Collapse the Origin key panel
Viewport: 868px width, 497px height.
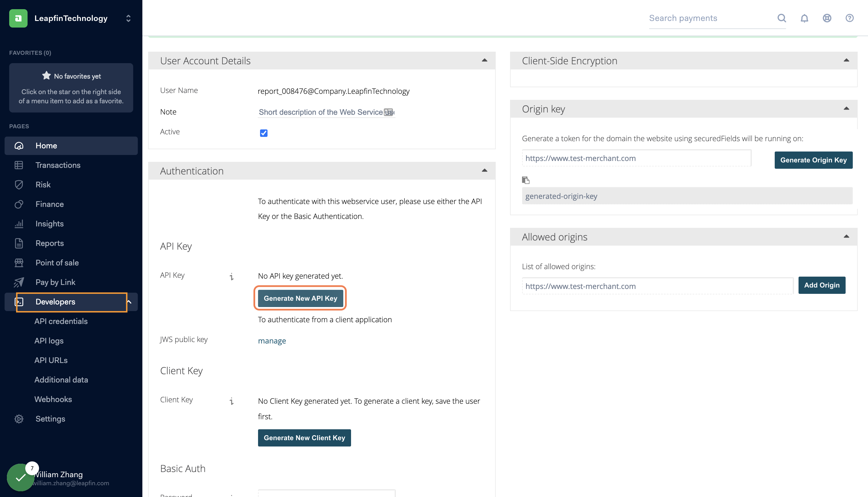tap(846, 108)
